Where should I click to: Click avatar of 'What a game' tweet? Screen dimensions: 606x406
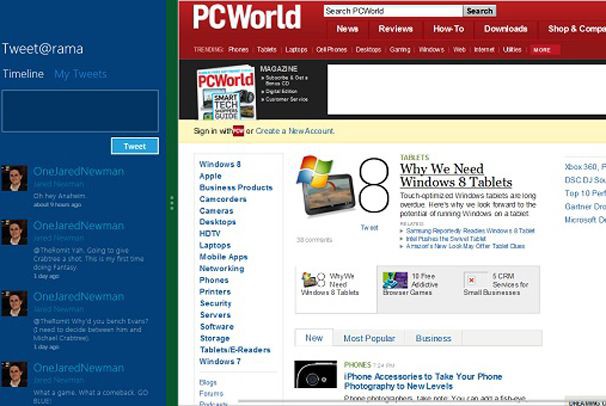tap(14, 374)
